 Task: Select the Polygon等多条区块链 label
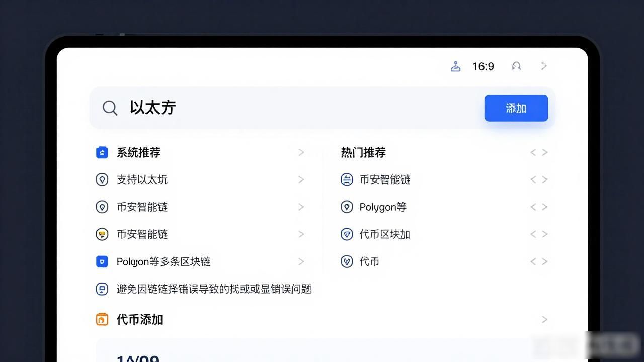[164, 261]
